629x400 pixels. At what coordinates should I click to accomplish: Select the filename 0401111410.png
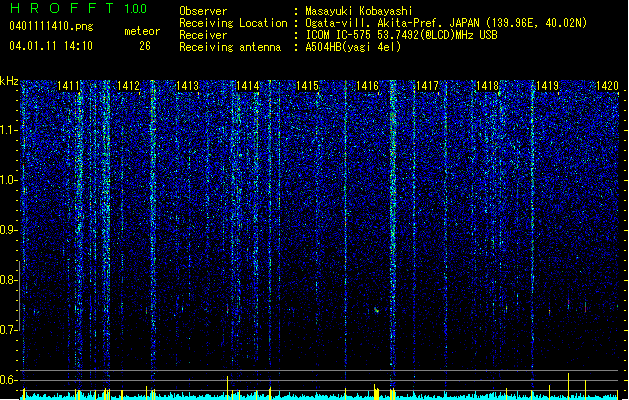point(51,26)
